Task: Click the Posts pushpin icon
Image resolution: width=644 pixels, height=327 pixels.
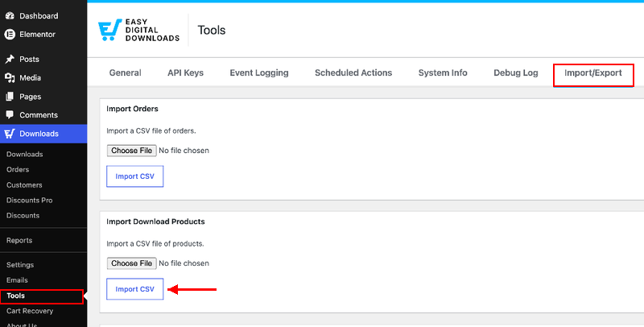Action: click(10, 59)
